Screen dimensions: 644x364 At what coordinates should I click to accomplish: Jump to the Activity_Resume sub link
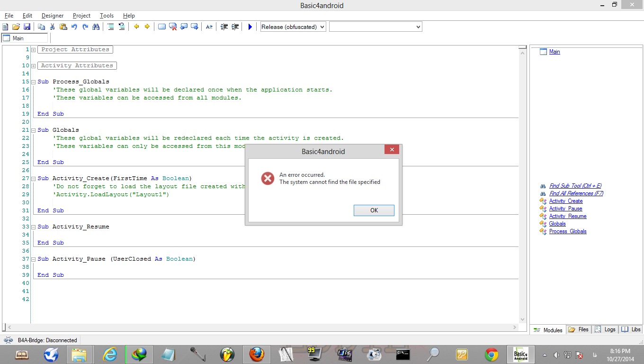click(567, 216)
